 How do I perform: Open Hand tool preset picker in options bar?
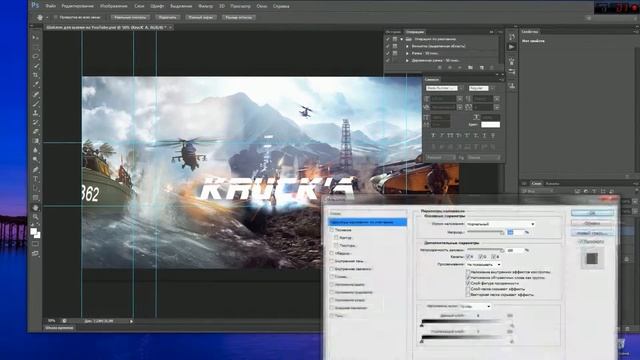42,18
